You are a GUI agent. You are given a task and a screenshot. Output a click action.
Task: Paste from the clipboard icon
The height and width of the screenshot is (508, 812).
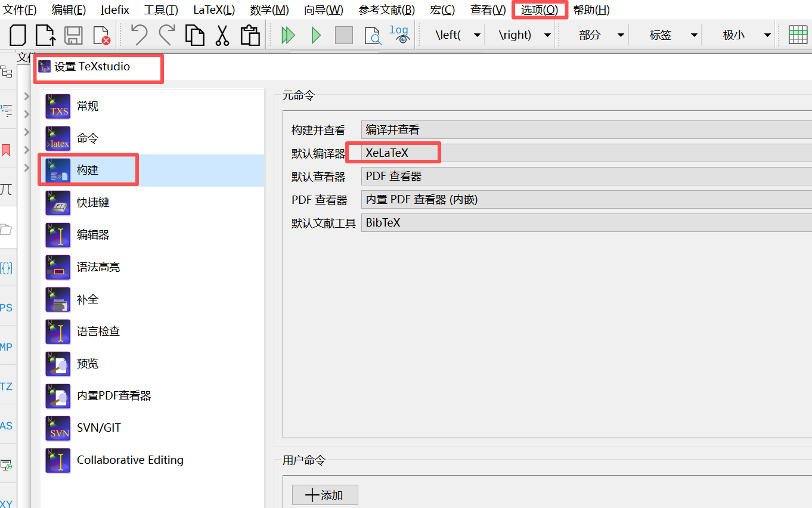250,35
